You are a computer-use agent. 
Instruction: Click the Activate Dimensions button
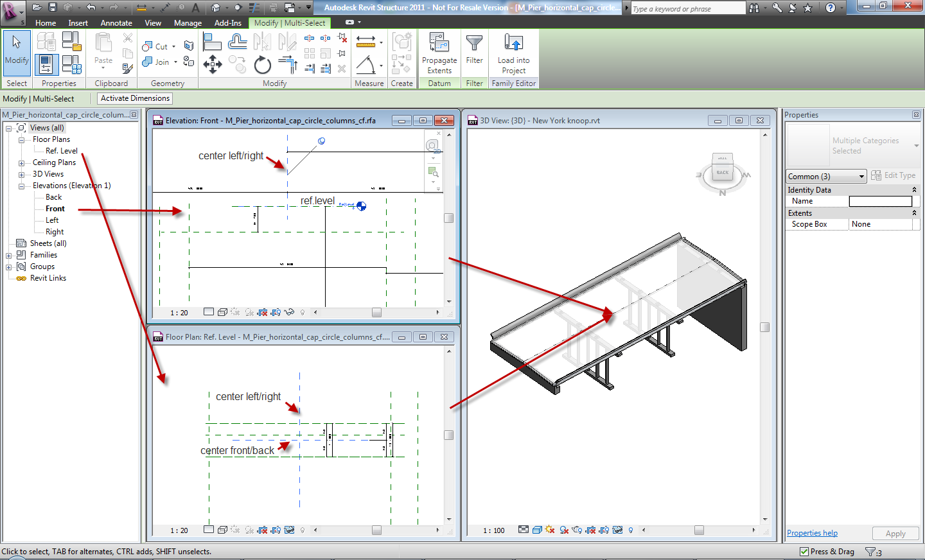(135, 98)
